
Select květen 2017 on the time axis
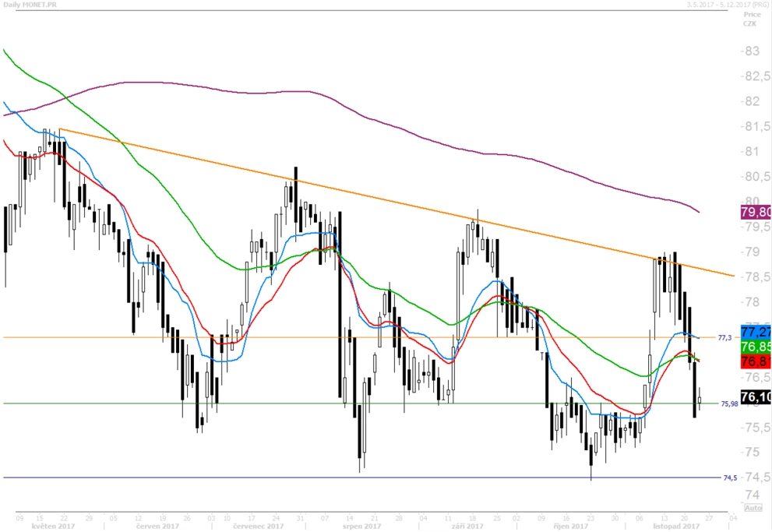(x=53, y=526)
